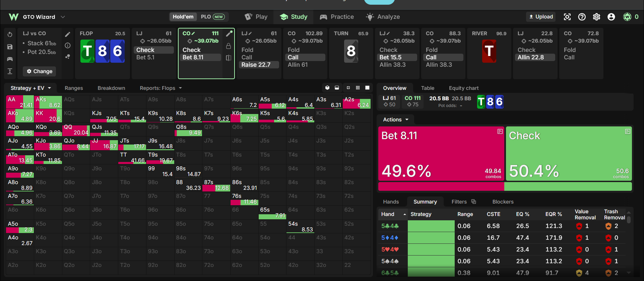Click the reset (circular arrow) icon in left sidebar

10,34
